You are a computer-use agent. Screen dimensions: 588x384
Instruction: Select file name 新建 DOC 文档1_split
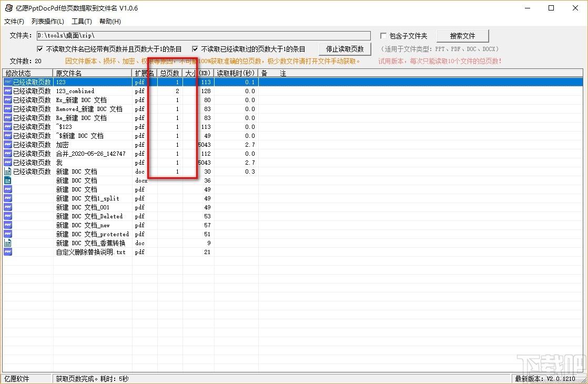click(x=88, y=198)
